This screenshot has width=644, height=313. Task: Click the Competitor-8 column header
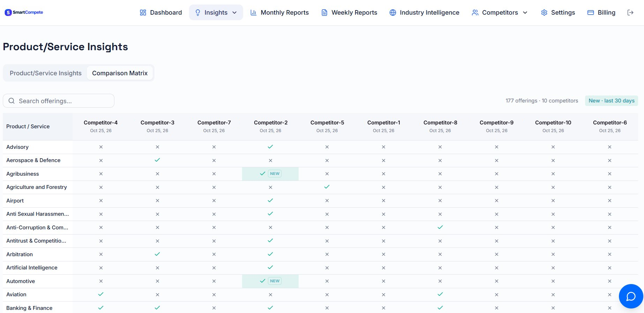tap(440, 126)
